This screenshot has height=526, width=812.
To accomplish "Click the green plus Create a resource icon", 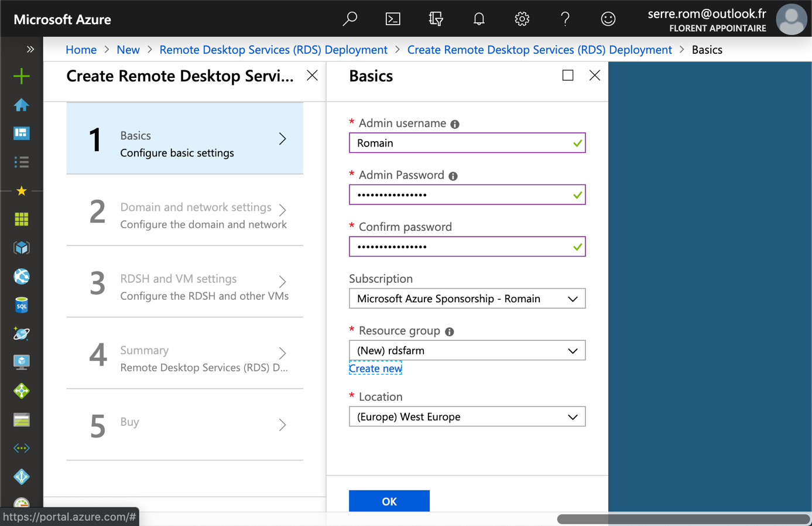I will click(22, 76).
